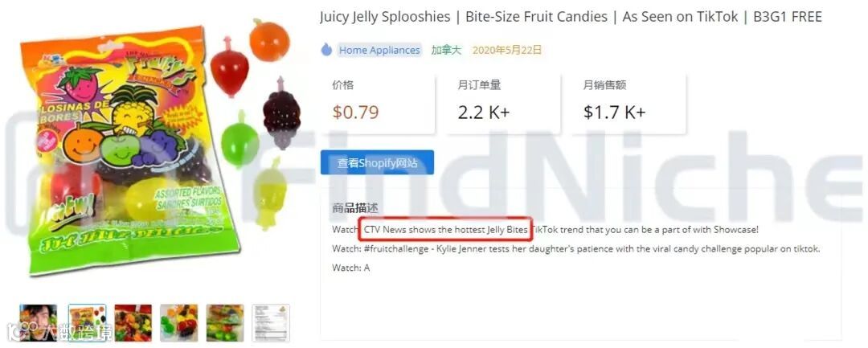Screen dimensions: 868x348
Task: Open the Home Appliances category tag
Action: coord(379,50)
